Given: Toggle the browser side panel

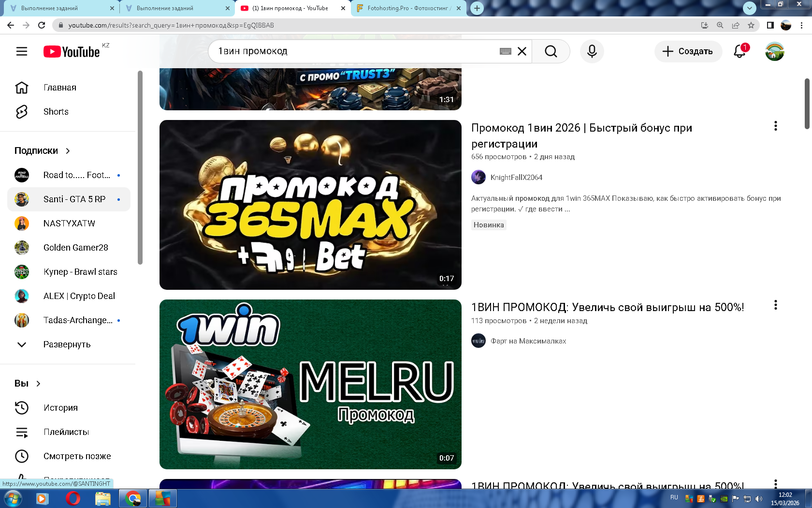Looking at the screenshot, I should [x=770, y=25].
